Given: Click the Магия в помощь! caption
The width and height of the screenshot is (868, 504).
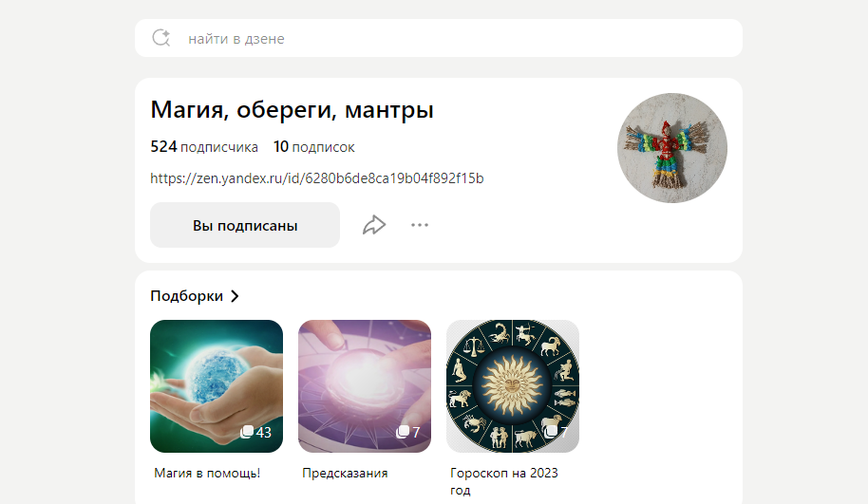Looking at the screenshot, I should [x=207, y=473].
